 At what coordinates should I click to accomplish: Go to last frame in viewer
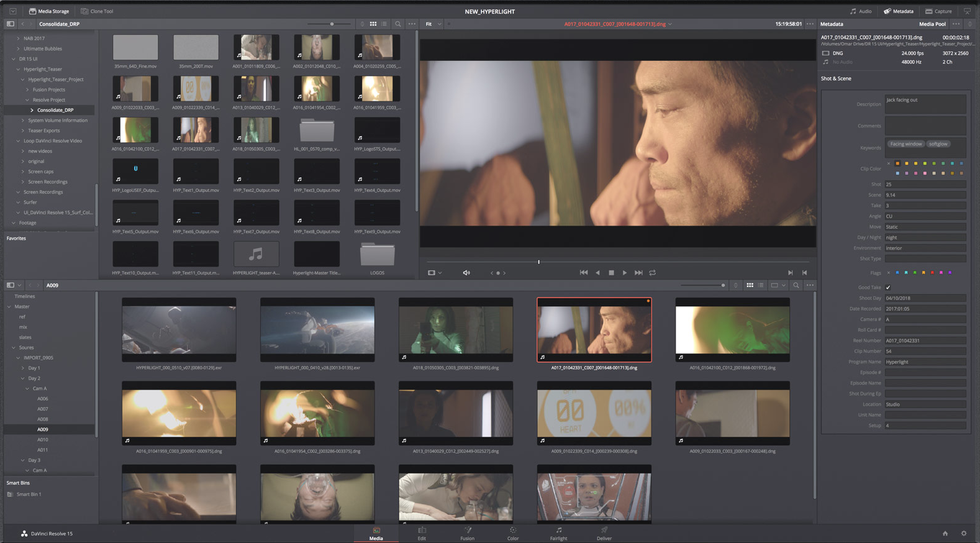coord(638,273)
